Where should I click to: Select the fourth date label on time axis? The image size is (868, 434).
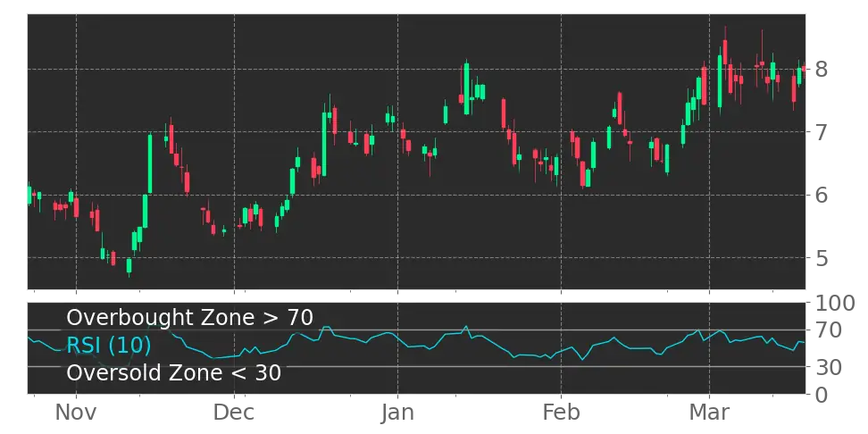pos(563,413)
